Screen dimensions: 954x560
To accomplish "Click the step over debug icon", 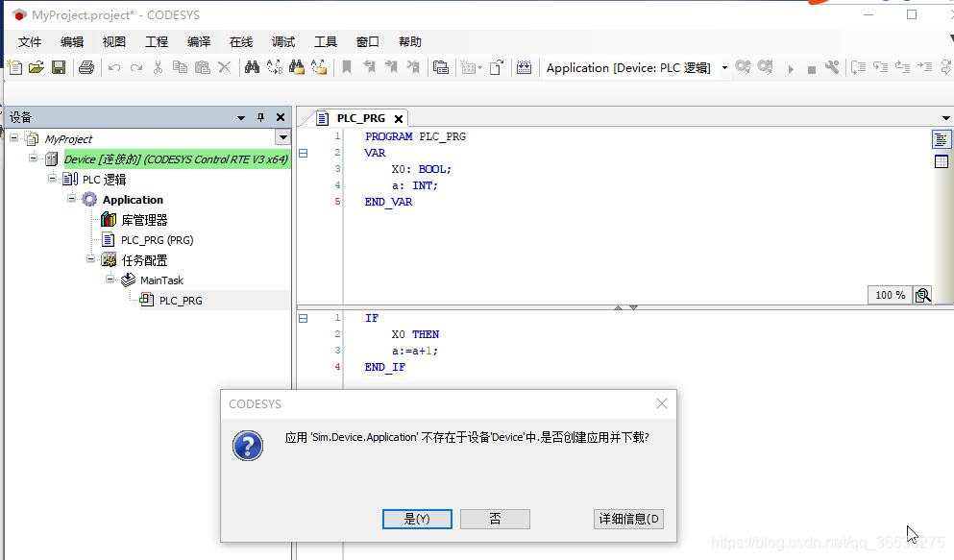I will [859, 67].
